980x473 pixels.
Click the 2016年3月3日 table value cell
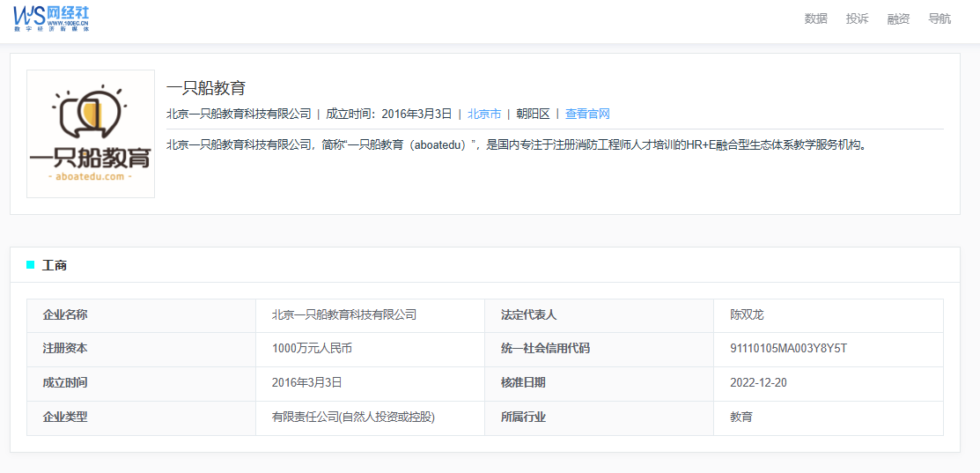(370, 384)
